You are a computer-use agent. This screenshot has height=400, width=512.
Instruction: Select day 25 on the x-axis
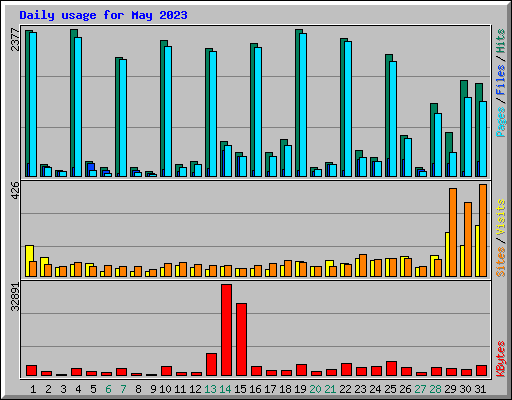pyautogui.click(x=390, y=389)
